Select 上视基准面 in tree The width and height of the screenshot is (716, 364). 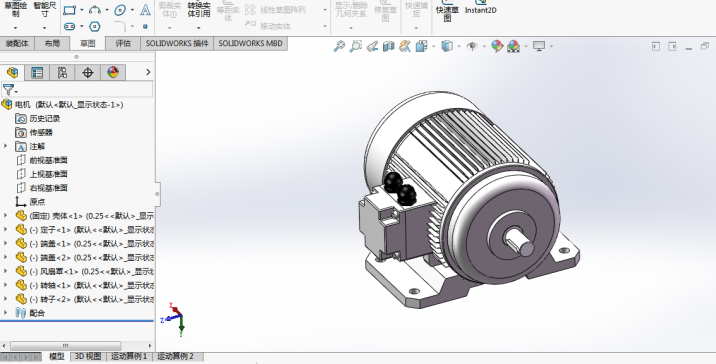tap(48, 174)
